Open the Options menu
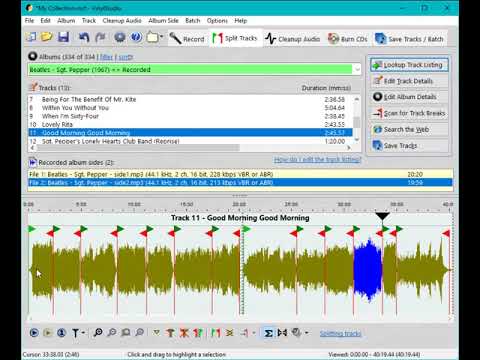Image resolution: width=480 pixels, height=360 pixels. pyautogui.click(x=217, y=21)
